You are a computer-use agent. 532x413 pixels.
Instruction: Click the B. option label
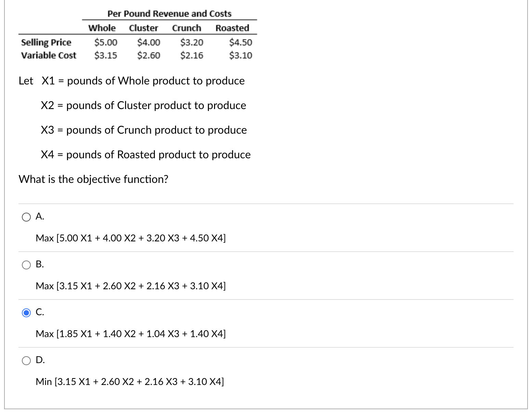pyautogui.click(x=40, y=264)
